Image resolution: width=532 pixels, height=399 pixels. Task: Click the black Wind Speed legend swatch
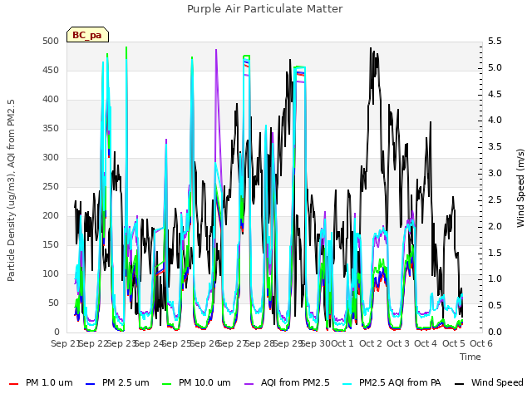(459, 384)
